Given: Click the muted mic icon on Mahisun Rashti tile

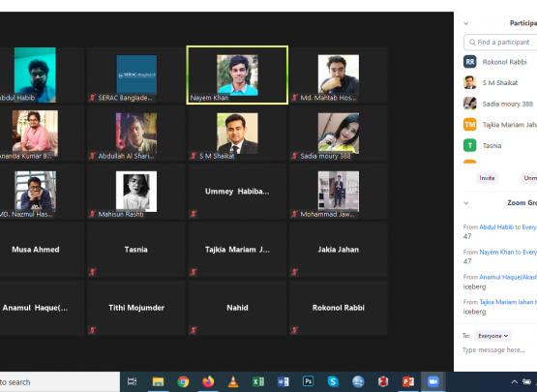Looking at the screenshot, I should coord(92,214).
